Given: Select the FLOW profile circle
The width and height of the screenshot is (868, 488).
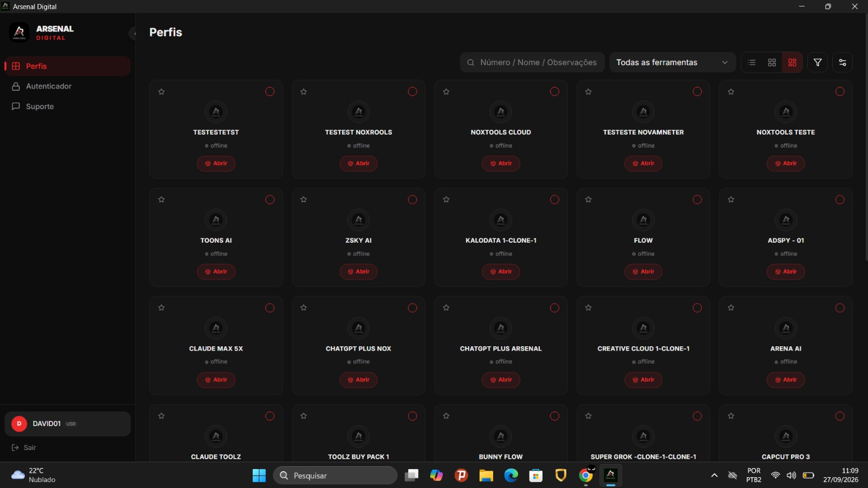Looking at the screenshot, I should pos(697,200).
